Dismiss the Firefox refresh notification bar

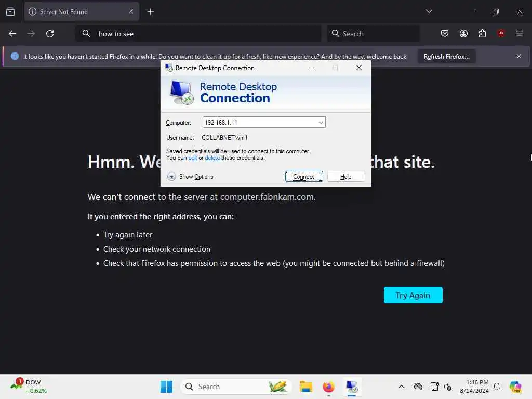[x=519, y=56]
